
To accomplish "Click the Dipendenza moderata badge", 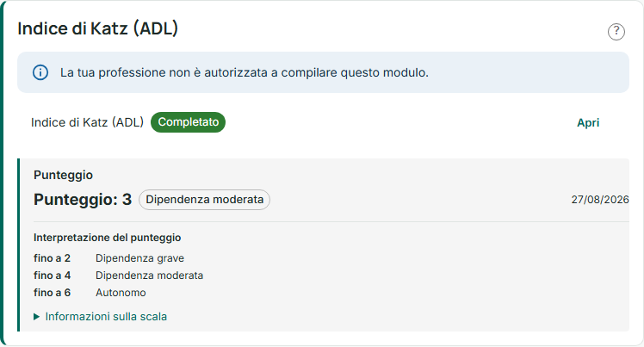I will pos(204,200).
